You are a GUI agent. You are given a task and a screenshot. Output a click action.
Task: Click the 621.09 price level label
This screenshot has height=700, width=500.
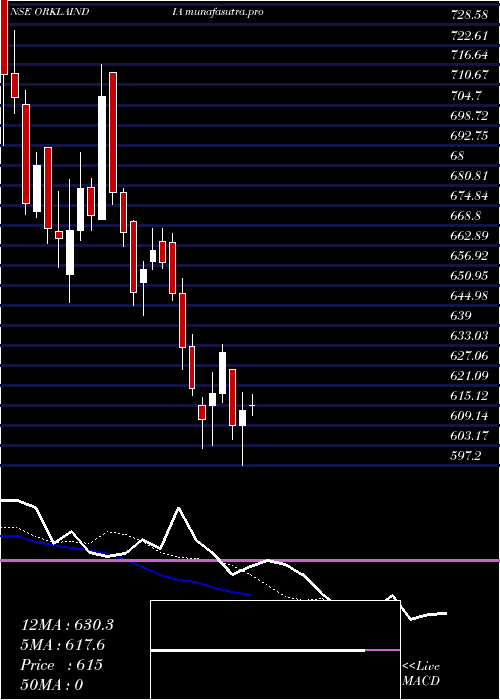pos(470,376)
